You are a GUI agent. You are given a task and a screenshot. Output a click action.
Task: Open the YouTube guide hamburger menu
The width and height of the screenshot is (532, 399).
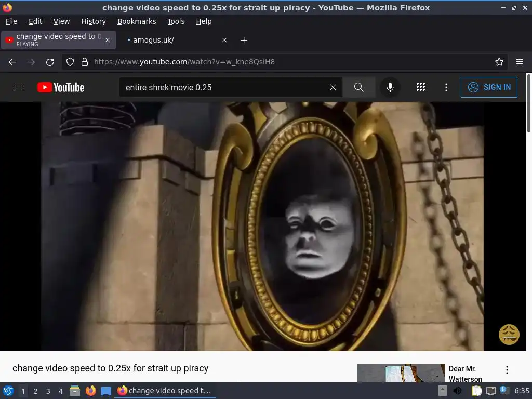(19, 87)
